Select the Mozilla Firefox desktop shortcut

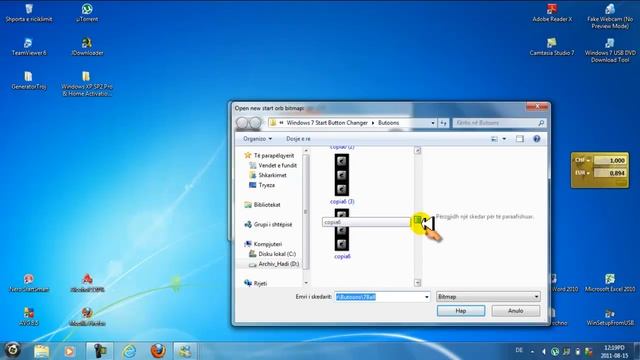(87, 317)
